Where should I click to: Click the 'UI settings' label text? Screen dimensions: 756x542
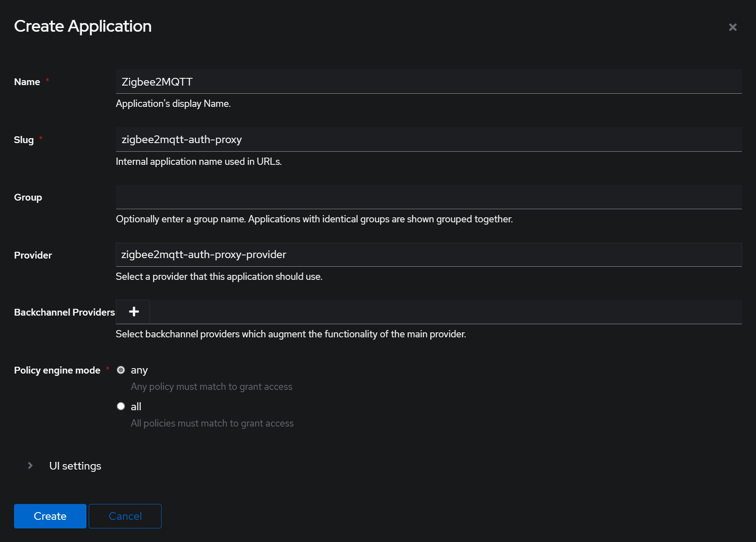click(x=75, y=466)
